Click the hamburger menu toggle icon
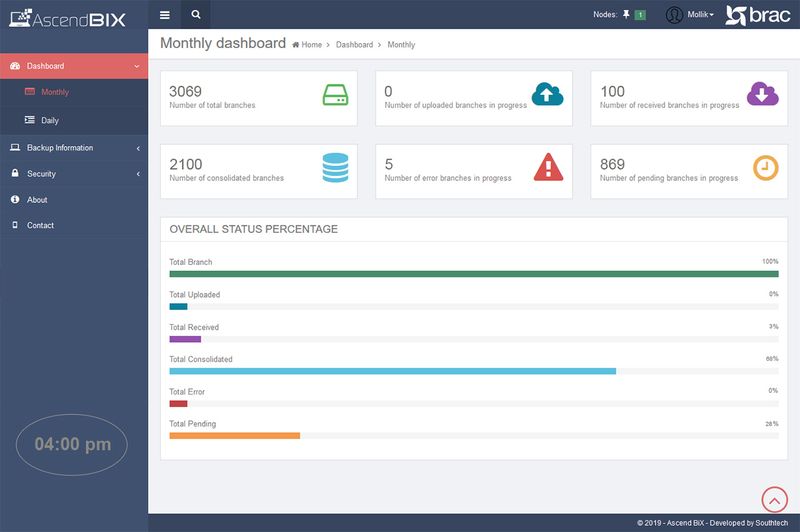800x532 pixels. point(165,15)
